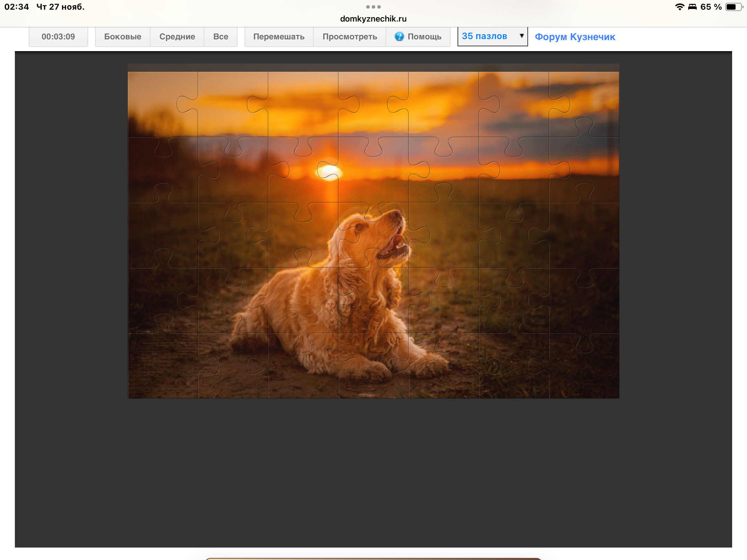
Task: Click the blue question mark Помощь icon
Action: [x=399, y=37]
